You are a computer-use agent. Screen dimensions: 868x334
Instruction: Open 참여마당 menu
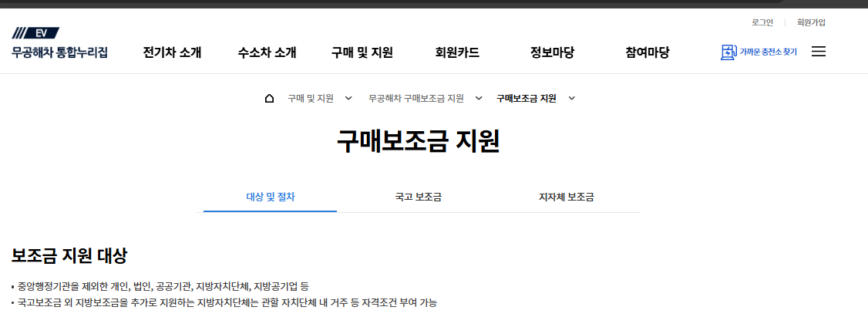coord(647,52)
